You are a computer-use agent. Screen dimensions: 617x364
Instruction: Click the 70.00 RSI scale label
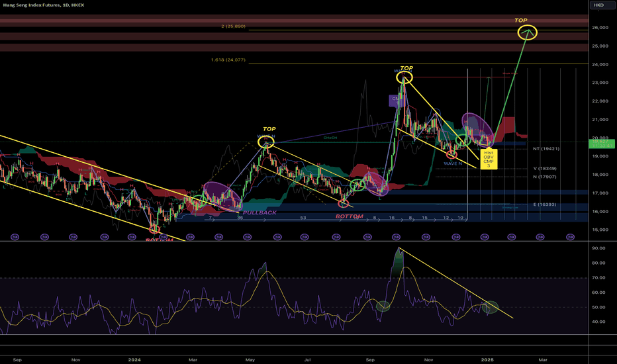coord(598,278)
